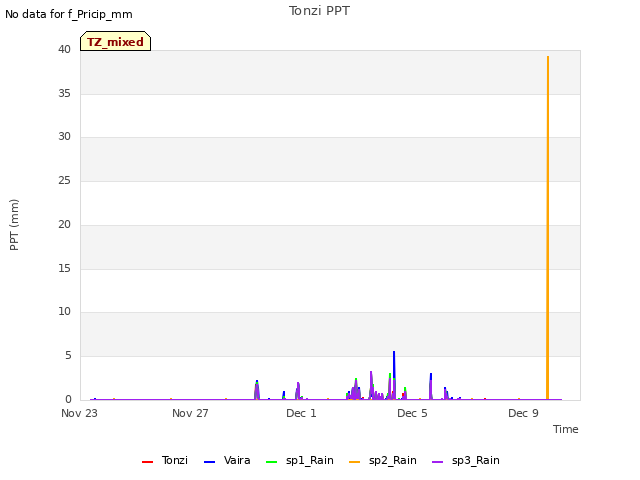
Task: Click the tall orange sp2_Rain spike
Action: (548, 228)
